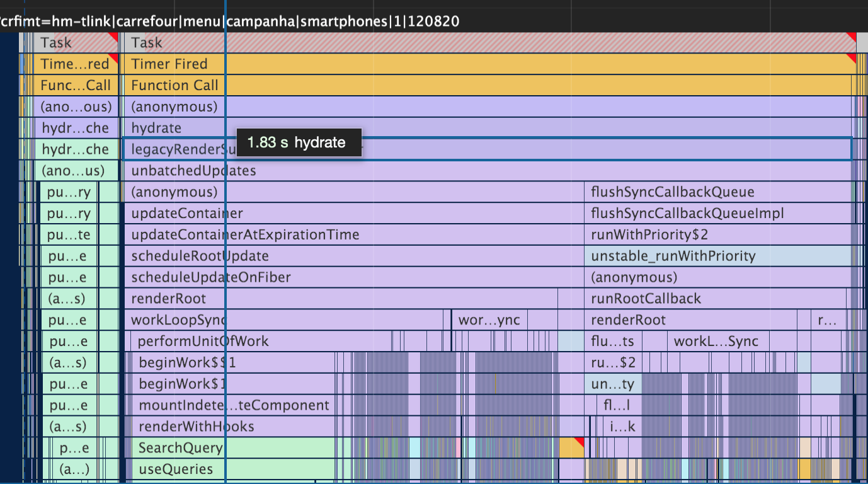Click the truncated i...k bar
Viewport: 868px width, 484px height.
pyautogui.click(x=623, y=428)
